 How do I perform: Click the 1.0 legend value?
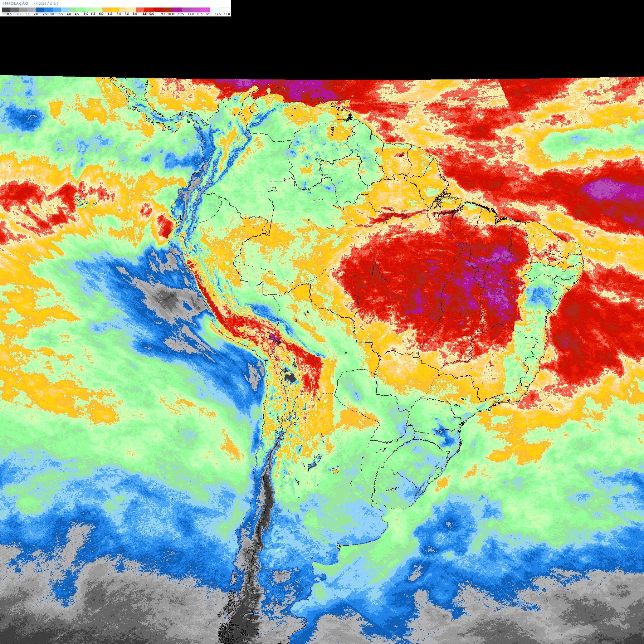tap(18, 14)
